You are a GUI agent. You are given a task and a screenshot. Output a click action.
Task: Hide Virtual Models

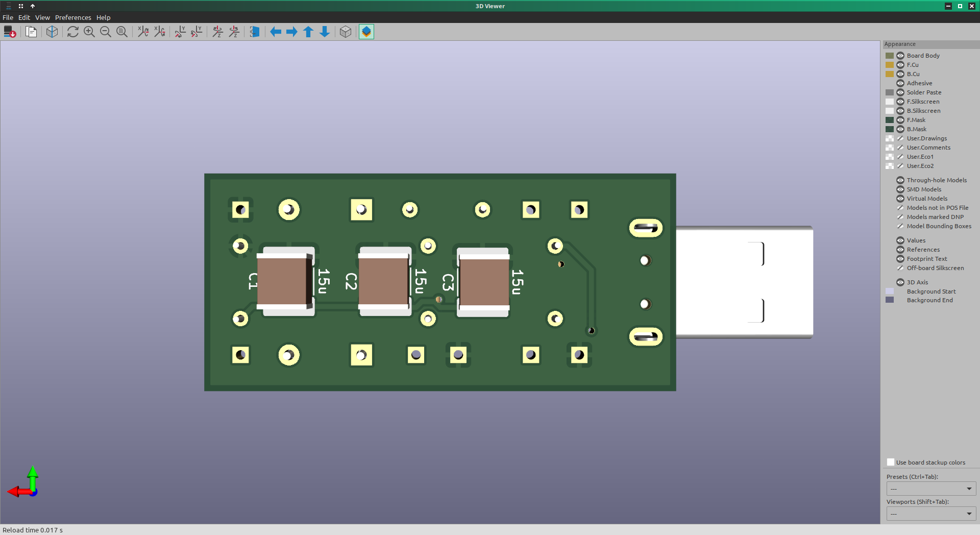coord(900,199)
